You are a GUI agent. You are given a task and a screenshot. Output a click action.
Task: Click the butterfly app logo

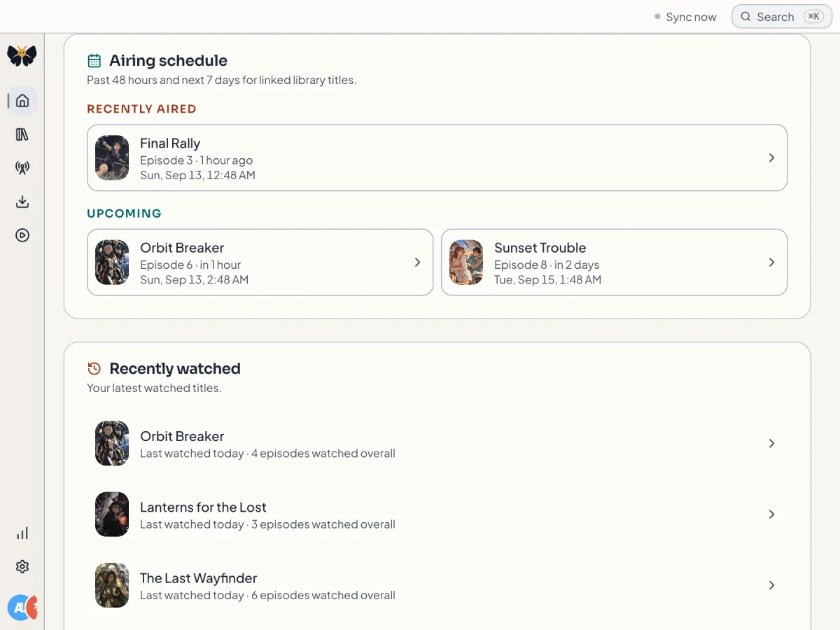click(x=22, y=56)
